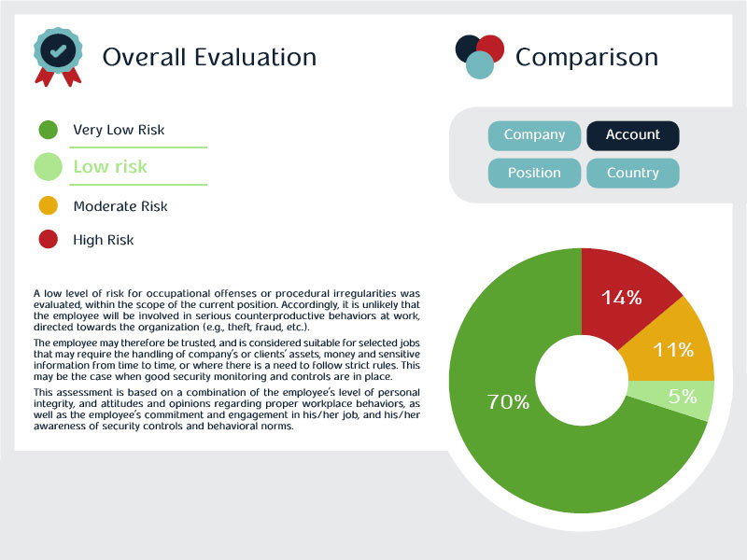Click the orange Moderate Risk dot
This screenshot has width=747, height=560.
click(49, 205)
